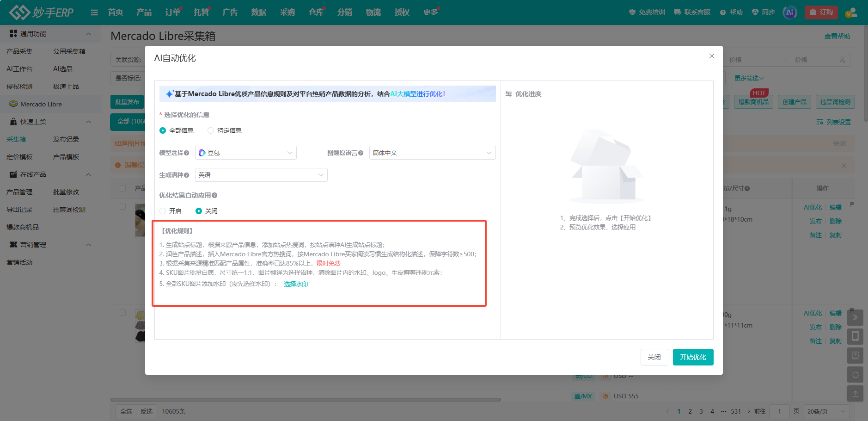The image size is (868, 421).
Task: Click the 同步 sync icon
Action: 755,12
